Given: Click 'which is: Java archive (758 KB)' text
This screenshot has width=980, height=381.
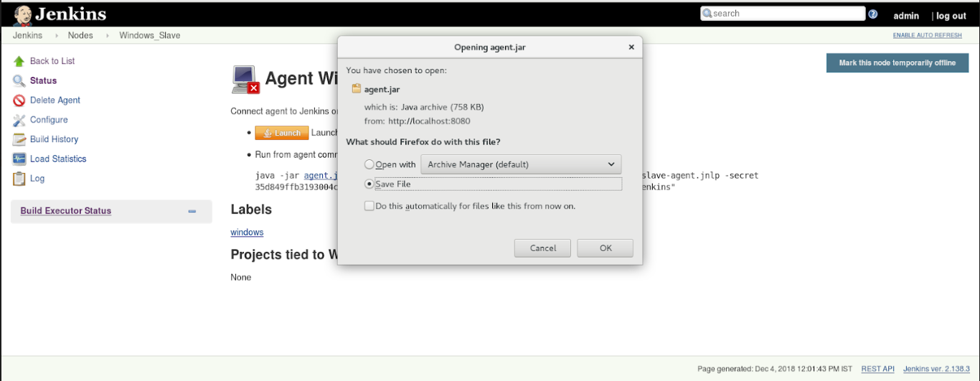Looking at the screenshot, I should (424, 107).
